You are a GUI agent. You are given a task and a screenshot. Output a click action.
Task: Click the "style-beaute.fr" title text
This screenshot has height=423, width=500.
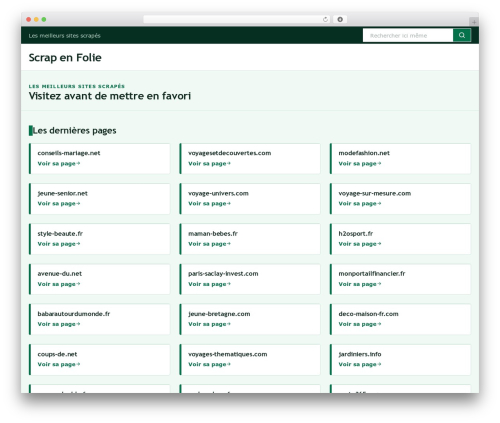(60, 234)
